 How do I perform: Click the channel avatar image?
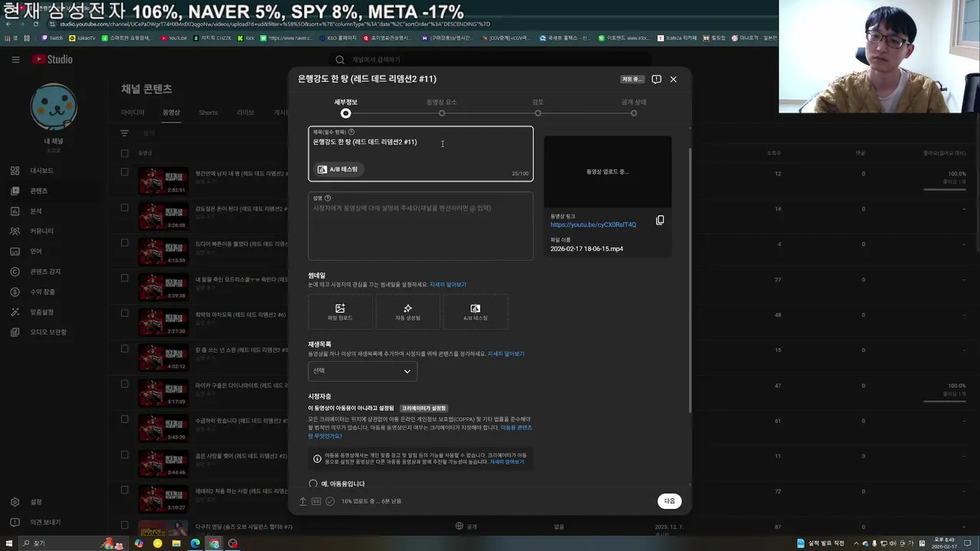(x=54, y=108)
